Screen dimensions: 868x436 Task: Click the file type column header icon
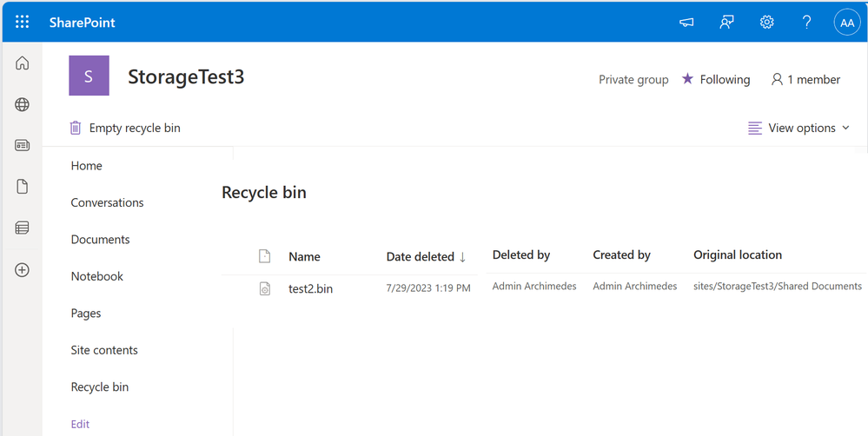click(265, 256)
